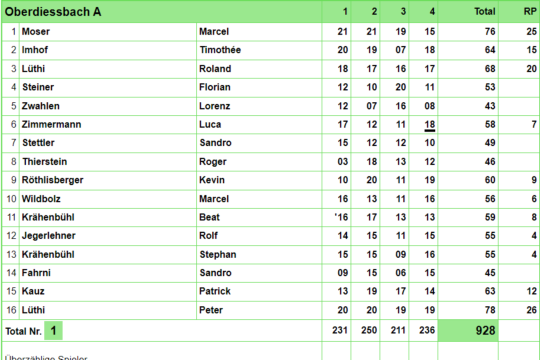
Task: Click the Oberdiessbach A team header
Action: pos(53,12)
